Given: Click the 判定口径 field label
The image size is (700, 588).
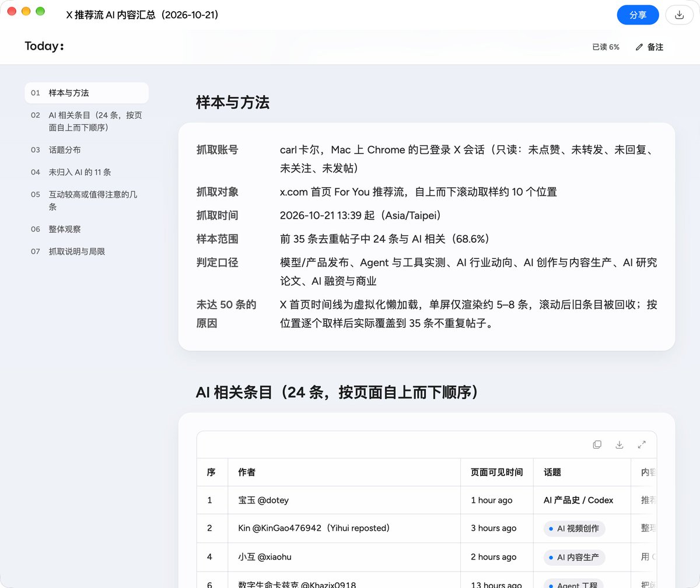Looking at the screenshot, I should tap(217, 262).
